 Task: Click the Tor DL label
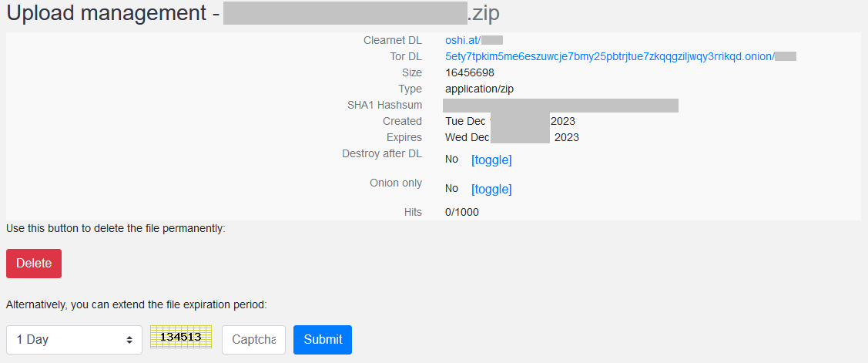(x=406, y=56)
